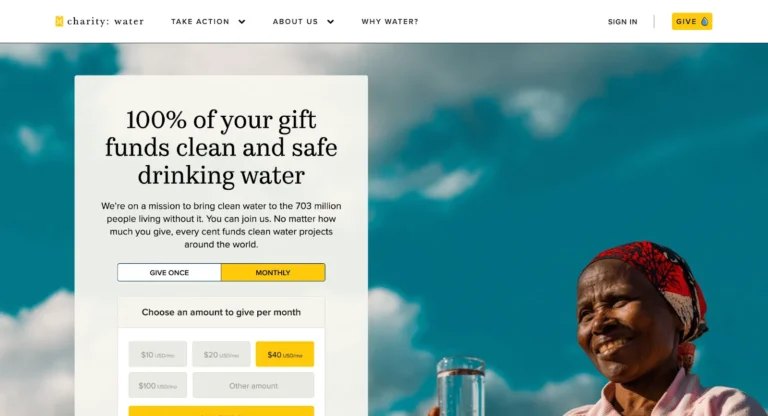
Task: Click the yellow charity: water jerry can logo icon
Action: click(59, 21)
